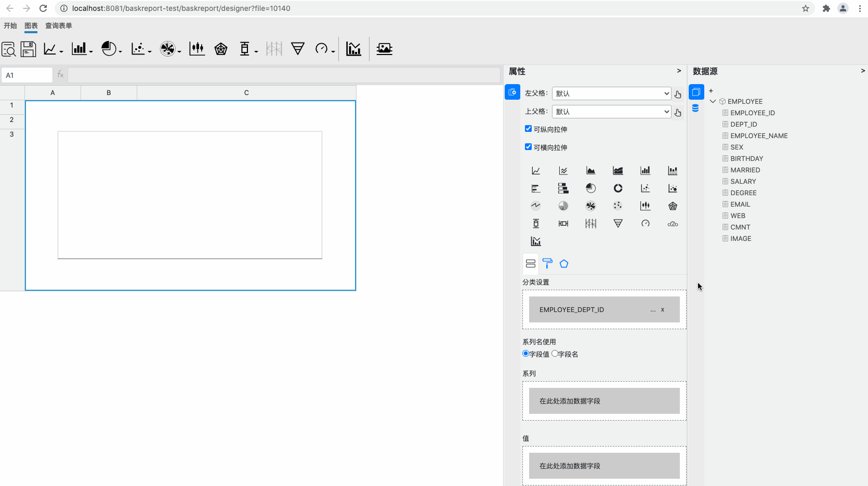Click the 系列 field drop zone
868x486 pixels.
tap(604, 401)
